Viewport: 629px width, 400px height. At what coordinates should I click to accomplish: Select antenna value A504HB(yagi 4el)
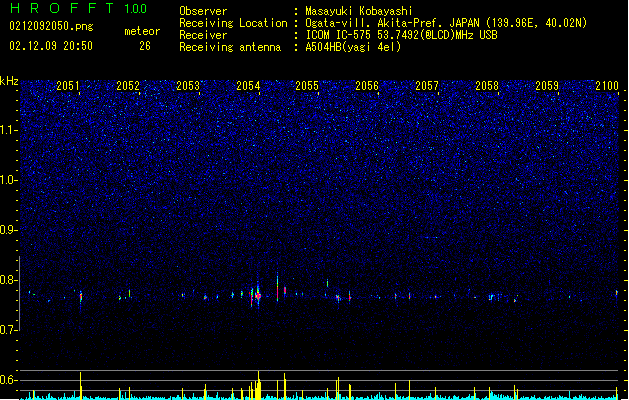353,47
